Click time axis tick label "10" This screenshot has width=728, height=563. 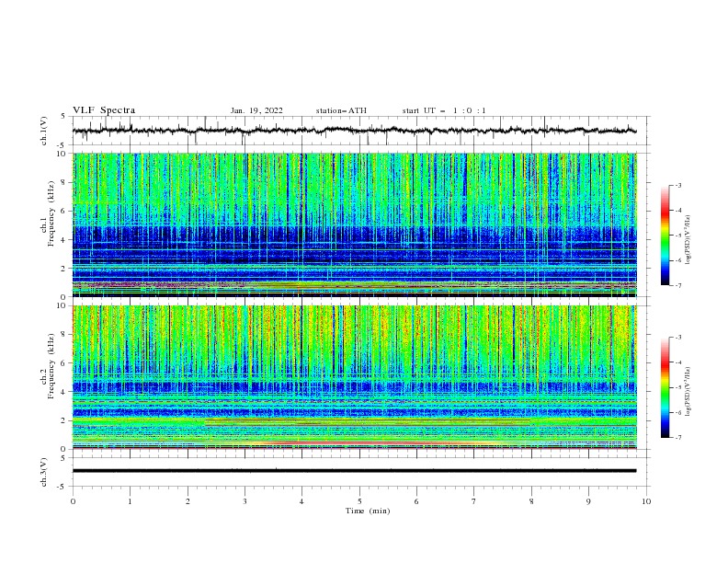click(646, 501)
